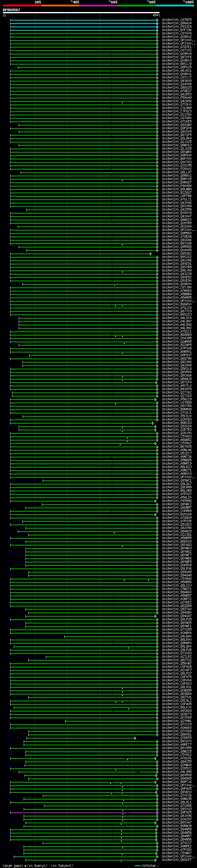Select the label UniRef100_Q9FK25
The image size is (197, 868).
(x=177, y=67)
